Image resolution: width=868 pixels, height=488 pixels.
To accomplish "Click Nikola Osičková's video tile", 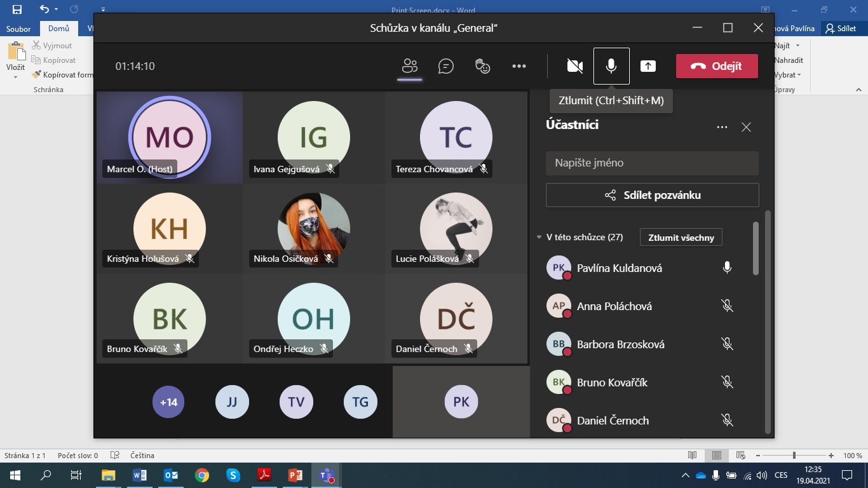I will (x=314, y=229).
